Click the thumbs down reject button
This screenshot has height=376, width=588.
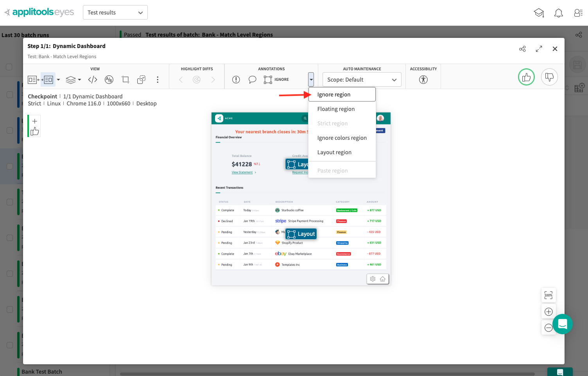point(549,77)
